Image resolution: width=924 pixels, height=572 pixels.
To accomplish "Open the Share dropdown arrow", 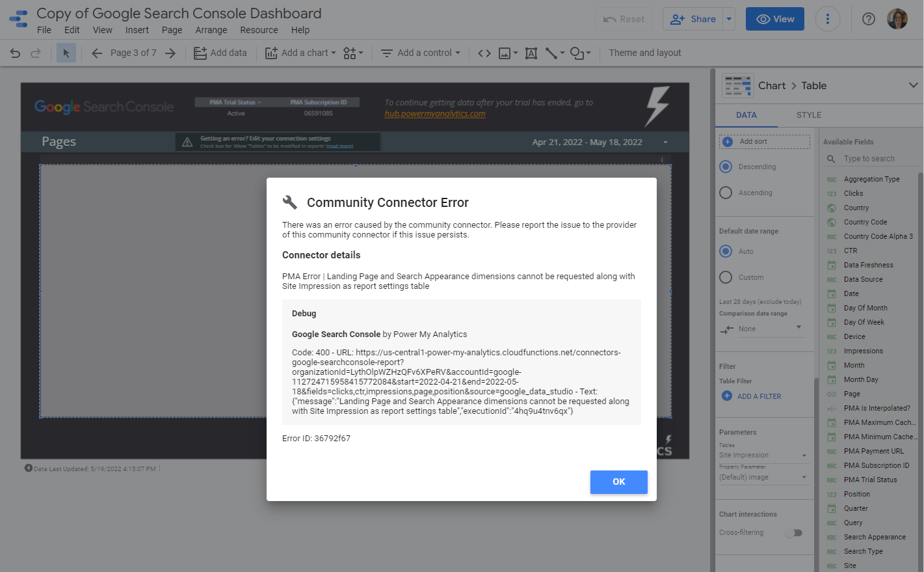I will [729, 19].
